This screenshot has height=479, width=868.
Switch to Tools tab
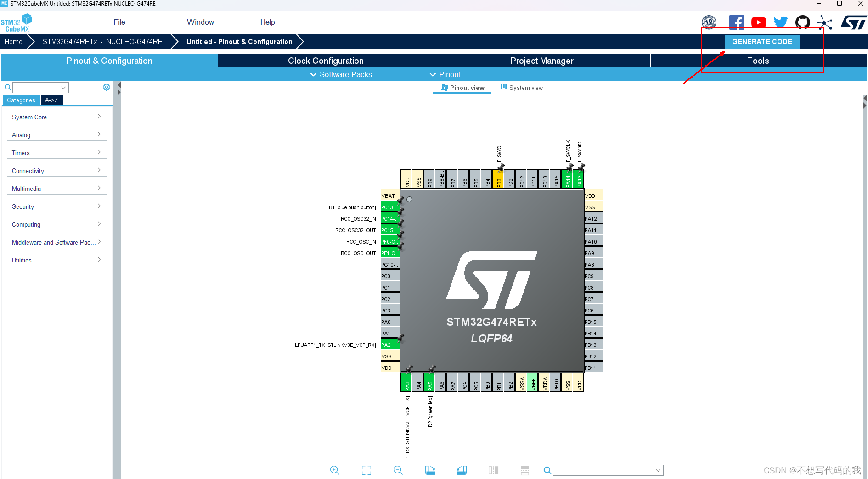758,61
